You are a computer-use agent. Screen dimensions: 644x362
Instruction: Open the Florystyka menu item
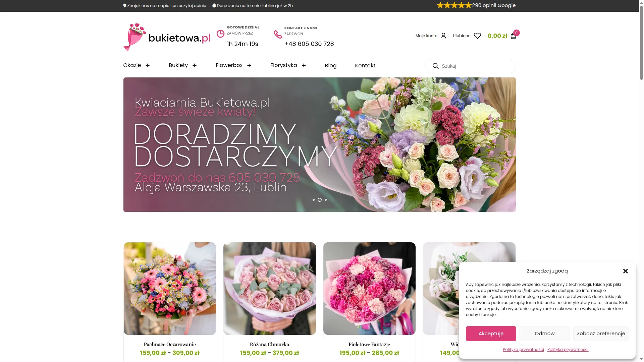[284, 65]
